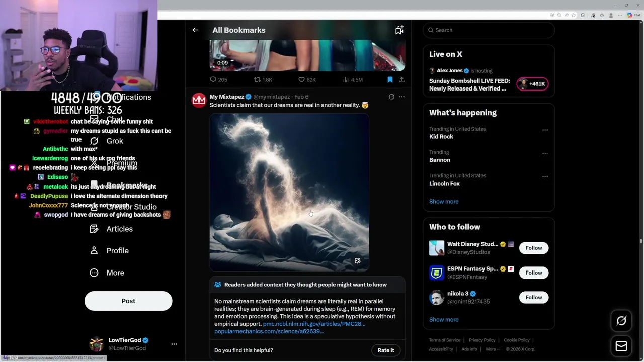Open the popularmechanics.com science link
The image size is (644, 362).
[x=269, y=332]
